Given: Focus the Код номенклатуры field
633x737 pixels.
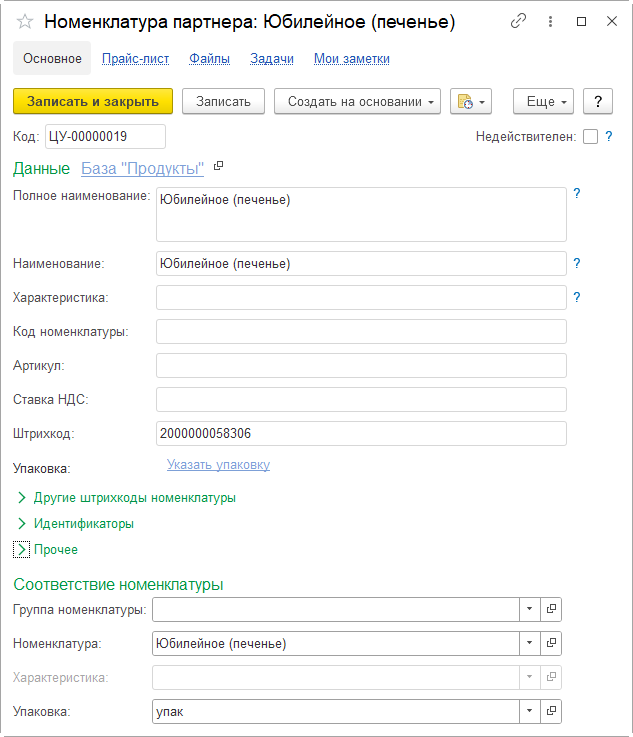Looking at the screenshot, I should (361, 331).
